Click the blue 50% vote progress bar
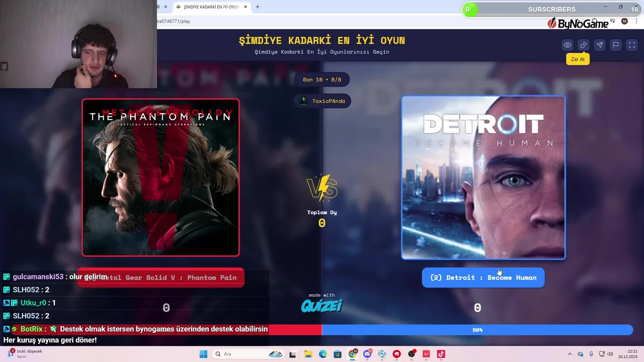 tap(477, 330)
